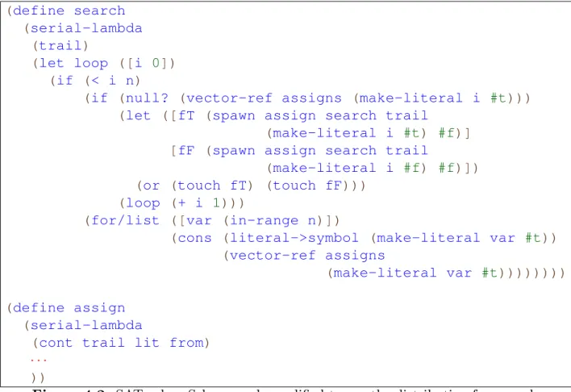Click the "in-range n" expression
The height and width of the screenshot is (392, 571).
273,220
